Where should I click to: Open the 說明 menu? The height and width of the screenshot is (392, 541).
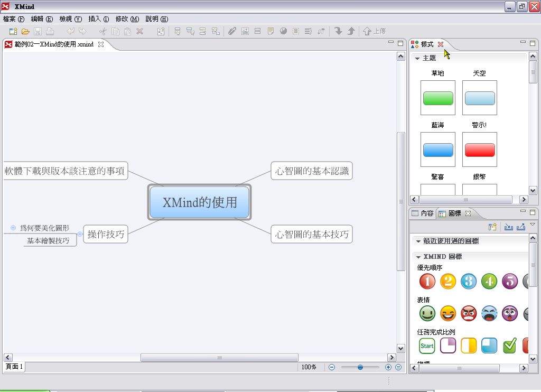click(156, 19)
